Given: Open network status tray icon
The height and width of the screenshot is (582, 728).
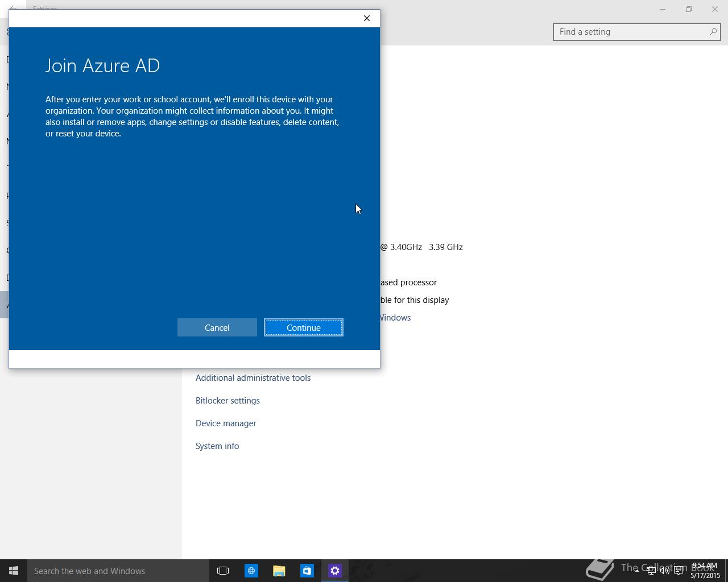Looking at the screenshot, I should tap(651, 571).
